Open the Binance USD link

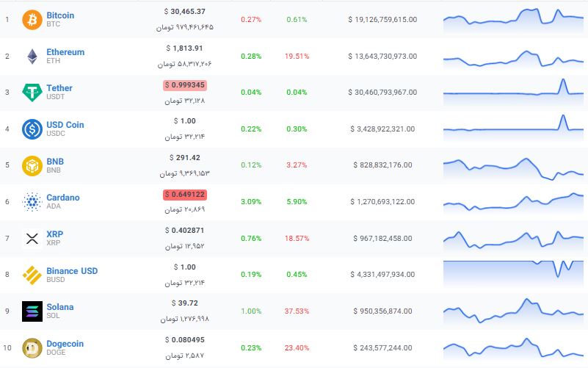(72, 271)
